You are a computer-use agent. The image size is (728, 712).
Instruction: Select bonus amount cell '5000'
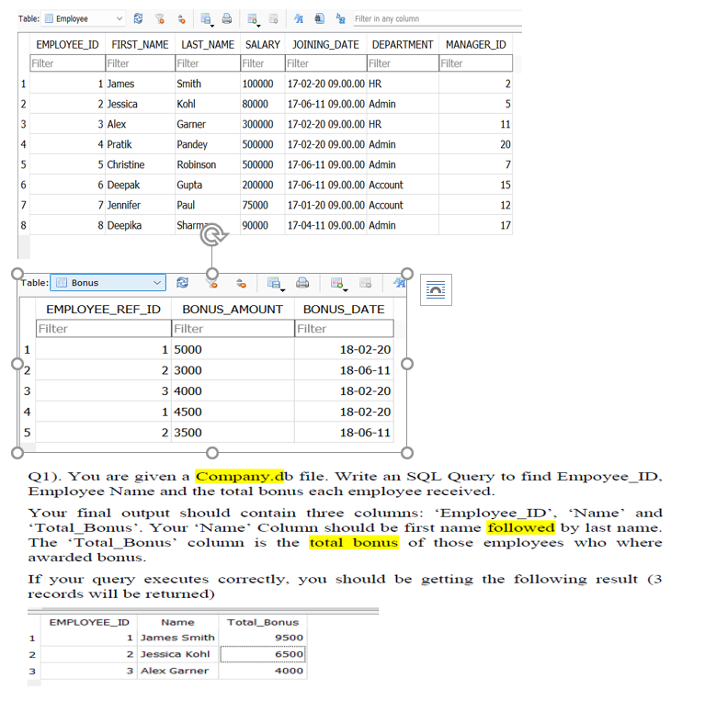click(233, 349)
